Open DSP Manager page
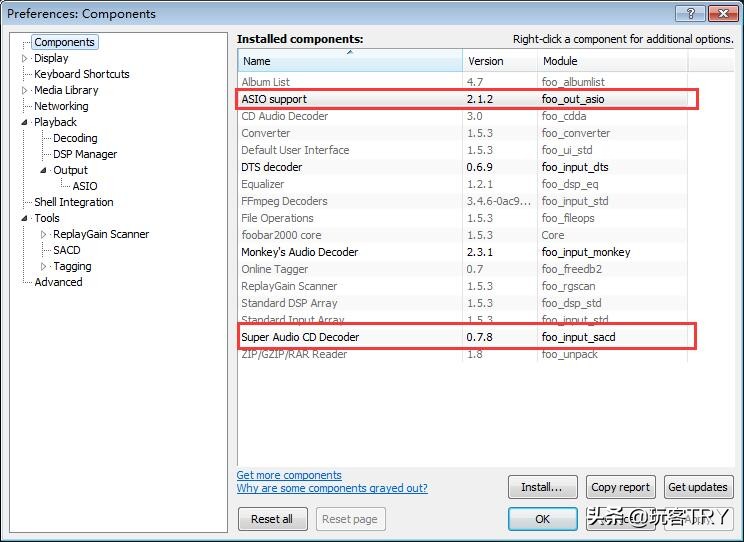Screen dimensions: 744x542 point(85,154)
